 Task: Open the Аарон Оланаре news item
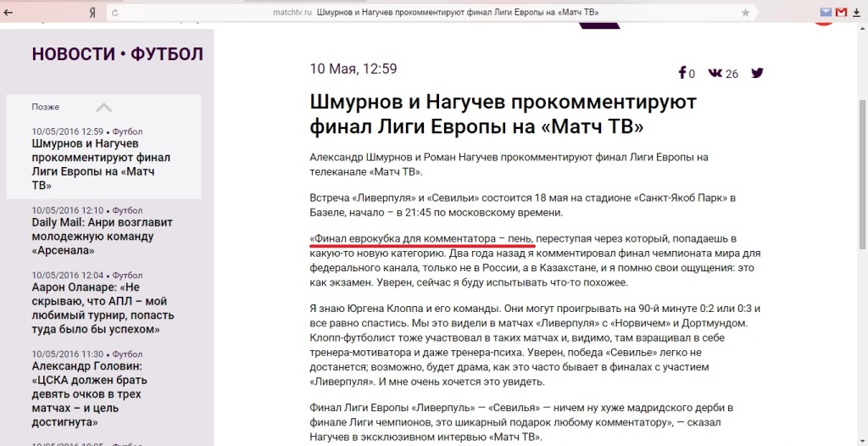103,308
